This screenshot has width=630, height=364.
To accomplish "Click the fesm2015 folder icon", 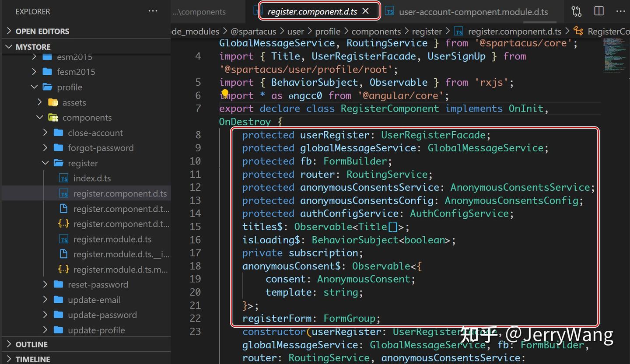I will click(x=47, y=72).
